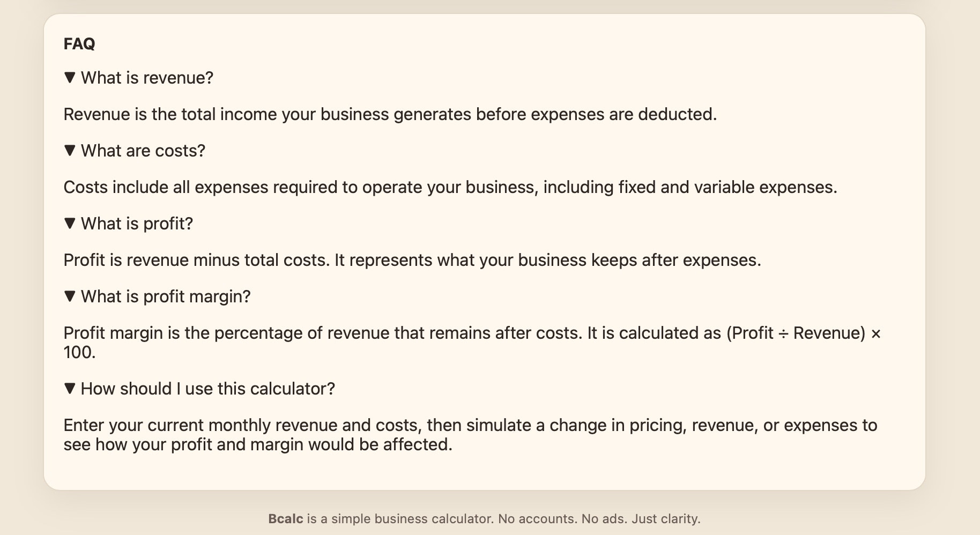Click the profit definition sentence
The image size is (980, 535).
pyautogui.click(x=412, y=260)
